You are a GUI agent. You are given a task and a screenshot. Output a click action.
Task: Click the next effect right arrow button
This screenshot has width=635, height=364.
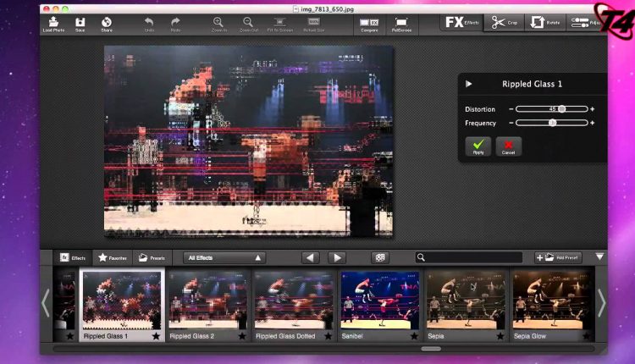click(x=337, y=258)
